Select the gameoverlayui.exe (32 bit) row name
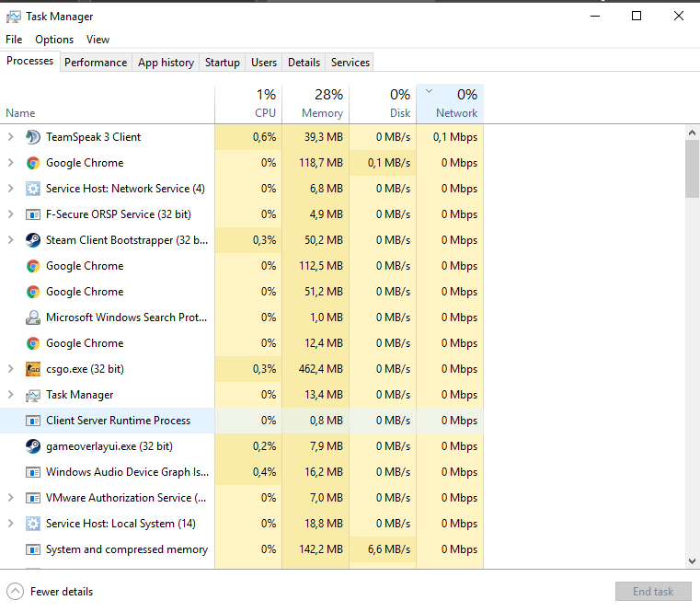Image resolution: width=700 pixels, height=612 pixels. (109, 446)
